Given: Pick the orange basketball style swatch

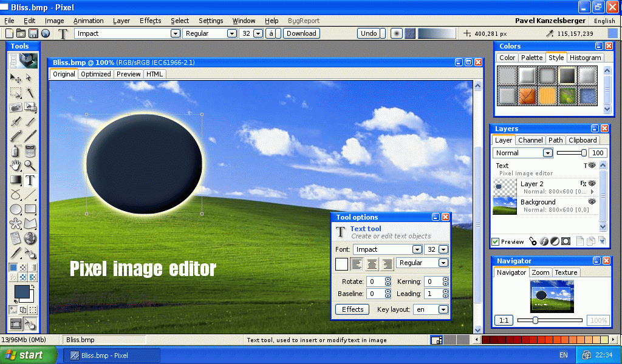Looking at the screenshot, I should coord(527,95).
